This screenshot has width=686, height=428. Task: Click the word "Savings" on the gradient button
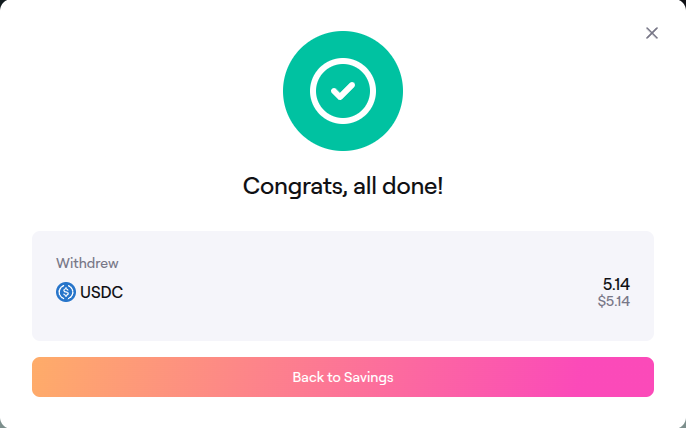click(369, 377)
